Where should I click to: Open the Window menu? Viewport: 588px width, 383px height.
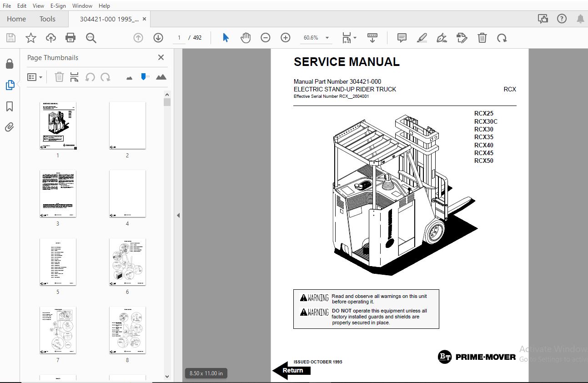pos(82,6)
